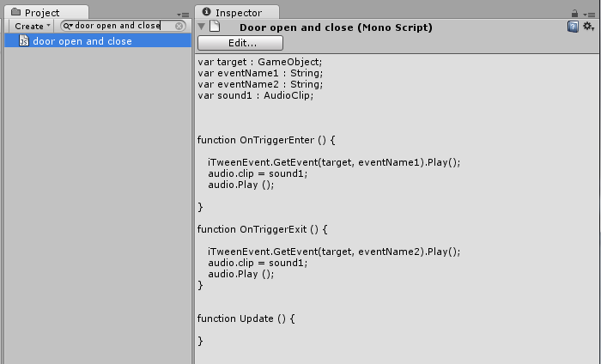Toggle the Inspector lock icon
601x364 pixels.
pyautogui.click(x=574, y=14)
